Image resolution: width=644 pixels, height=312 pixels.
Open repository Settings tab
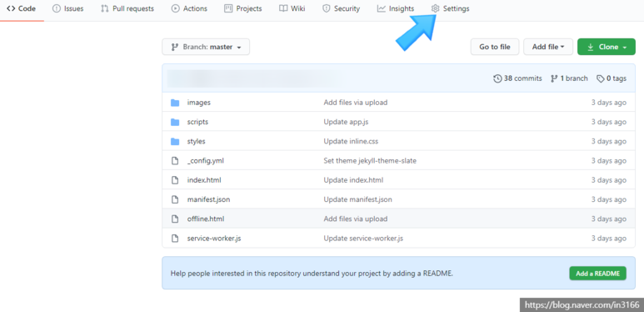tap(450, 8)
